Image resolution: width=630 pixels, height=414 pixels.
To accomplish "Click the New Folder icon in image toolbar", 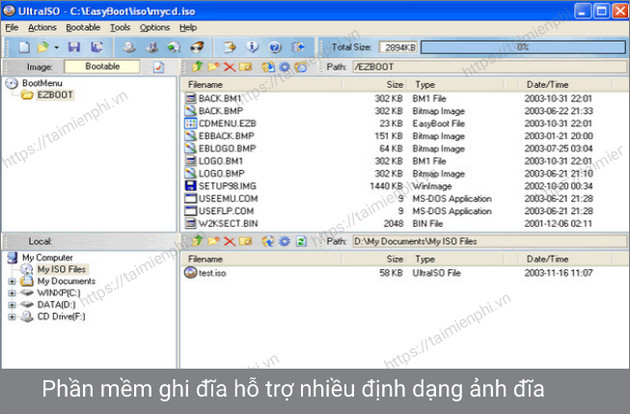I will click(213, 66).
